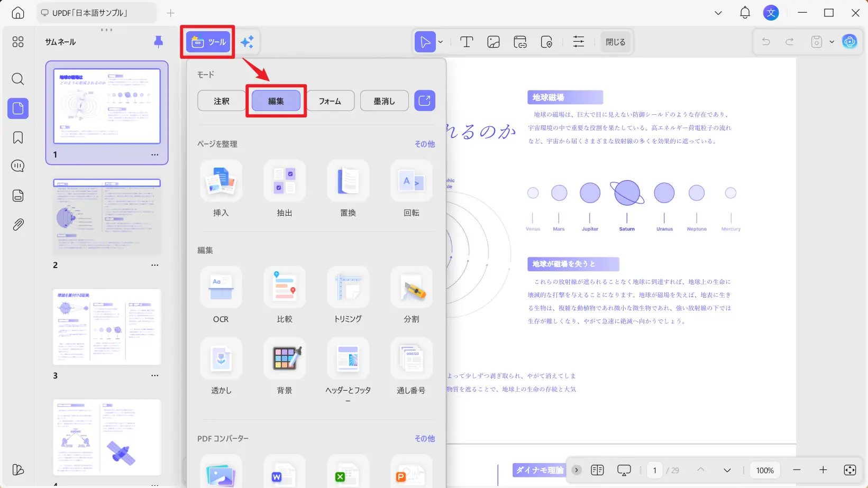The width and height of the screenshot is (868, 488).
Task: Open その他 link for page organization
Action: [425, 144]
